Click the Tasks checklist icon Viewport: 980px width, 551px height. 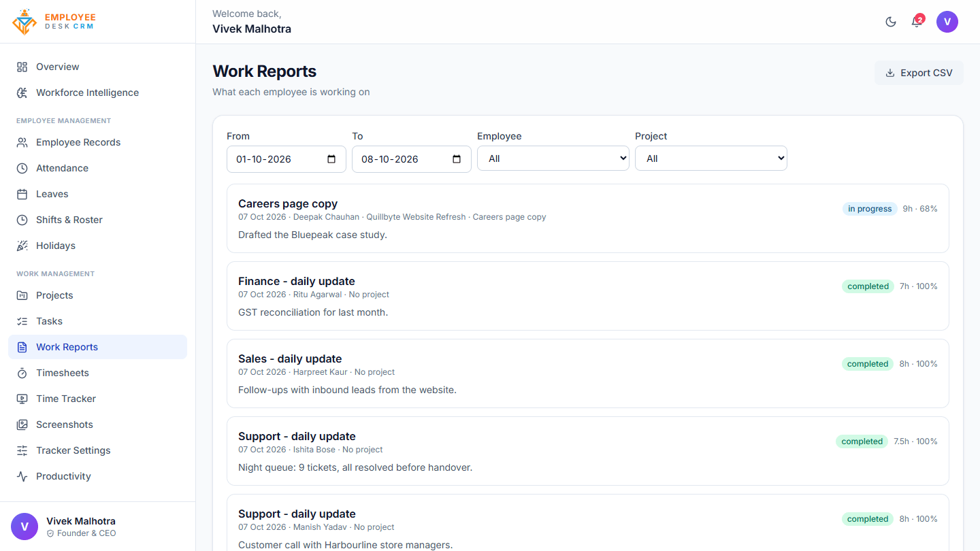pyautogui.click(x=22, y=321)
